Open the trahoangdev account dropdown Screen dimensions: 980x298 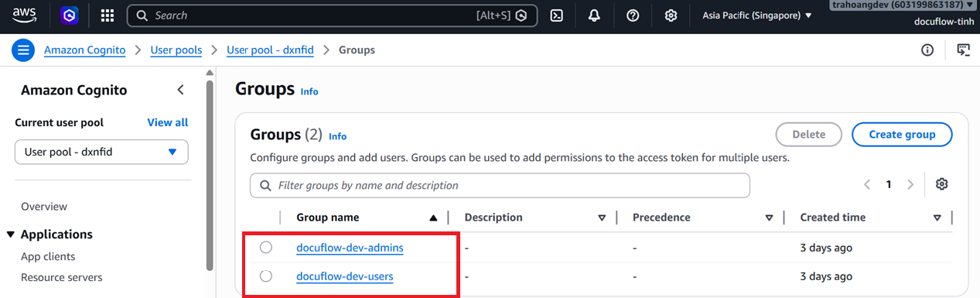[902, 5]
